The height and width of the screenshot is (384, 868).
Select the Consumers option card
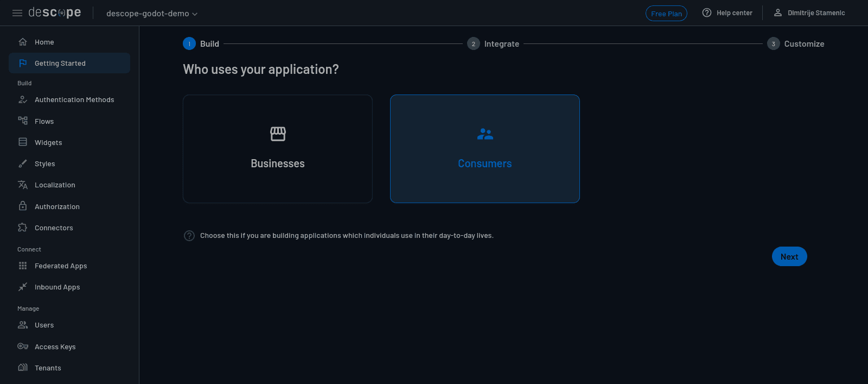pyautogui.click(x=484, y=149)
